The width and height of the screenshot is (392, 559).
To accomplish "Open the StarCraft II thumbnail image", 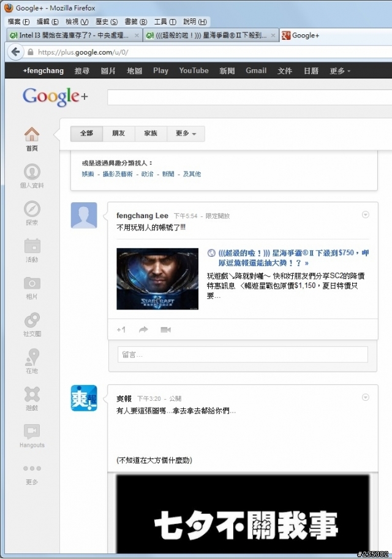I will click(157, 279).
